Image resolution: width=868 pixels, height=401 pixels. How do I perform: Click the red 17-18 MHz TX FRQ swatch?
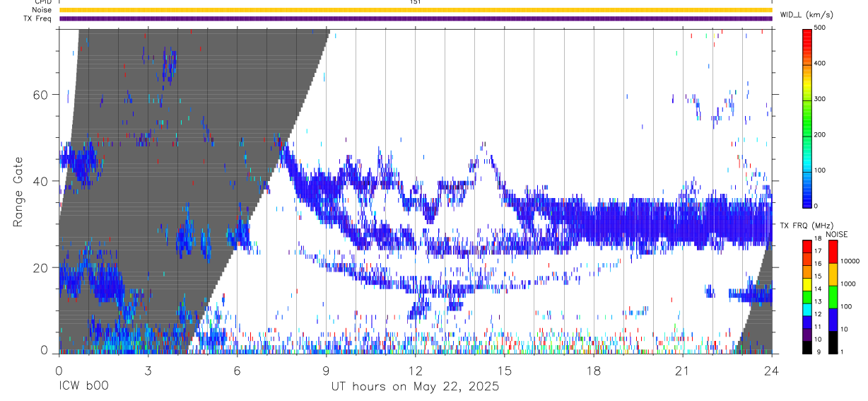point(807,246)
